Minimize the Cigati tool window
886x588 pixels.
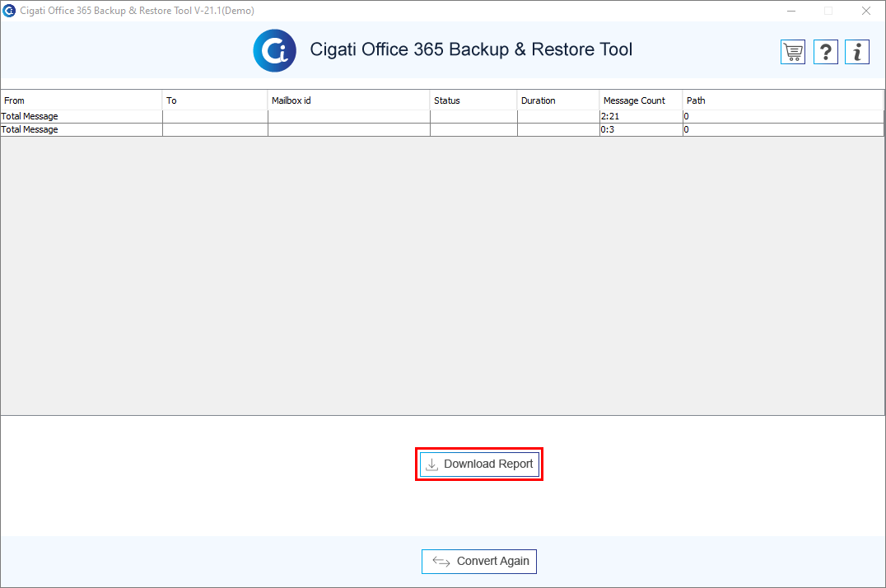(791, 11)
